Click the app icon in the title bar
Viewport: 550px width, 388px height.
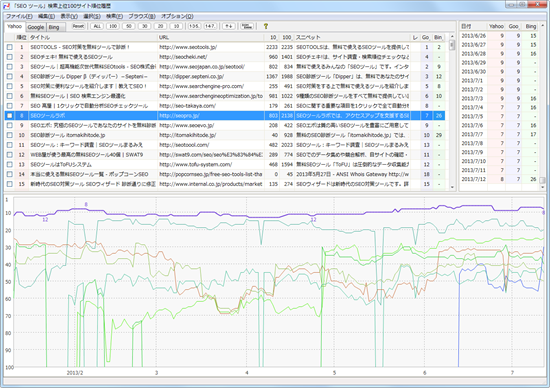pos(6,6)
